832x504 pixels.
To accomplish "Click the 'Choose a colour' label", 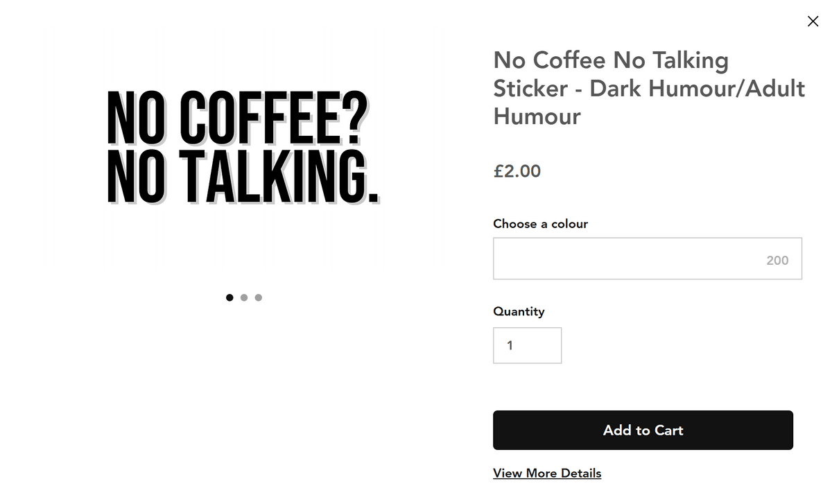I will (x=540, y=223).
